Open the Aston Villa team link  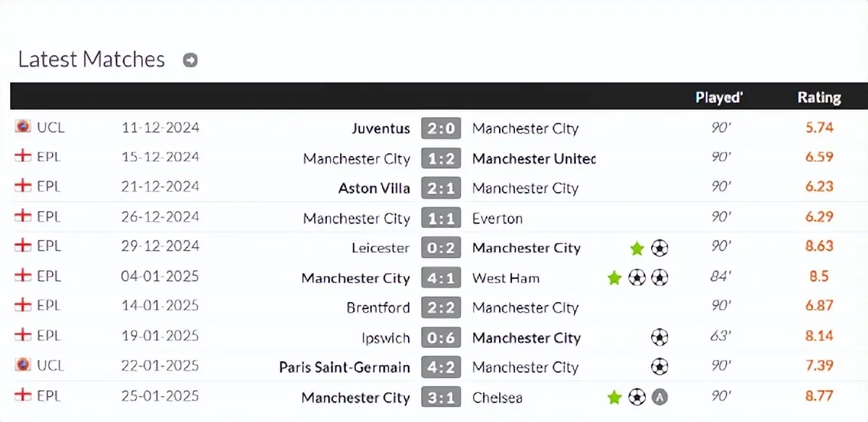click(x=374, y=189)
